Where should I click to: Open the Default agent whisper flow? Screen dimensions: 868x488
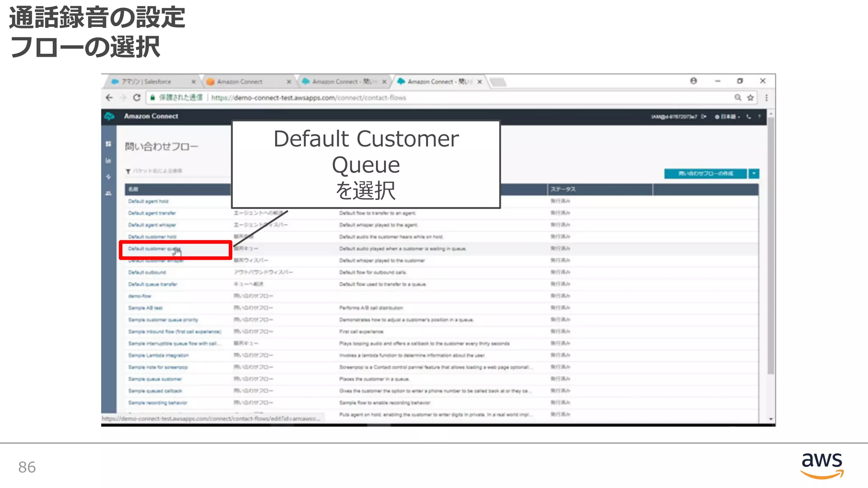tap(152, 225)
